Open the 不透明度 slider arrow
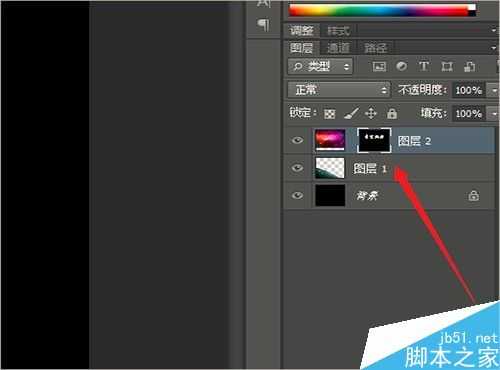The width and height of the screenshot is (500, 370). [493, 90]
